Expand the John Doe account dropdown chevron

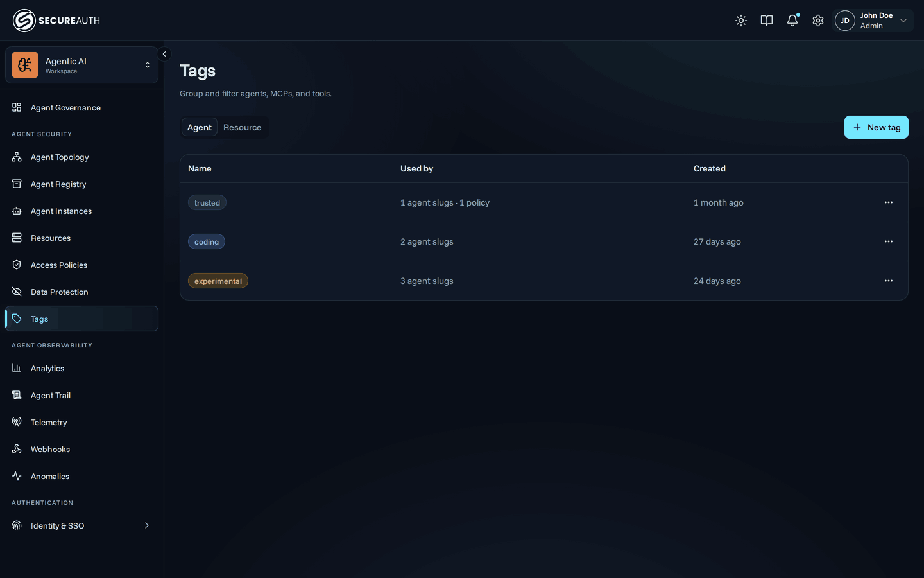(x=903, y=21)
